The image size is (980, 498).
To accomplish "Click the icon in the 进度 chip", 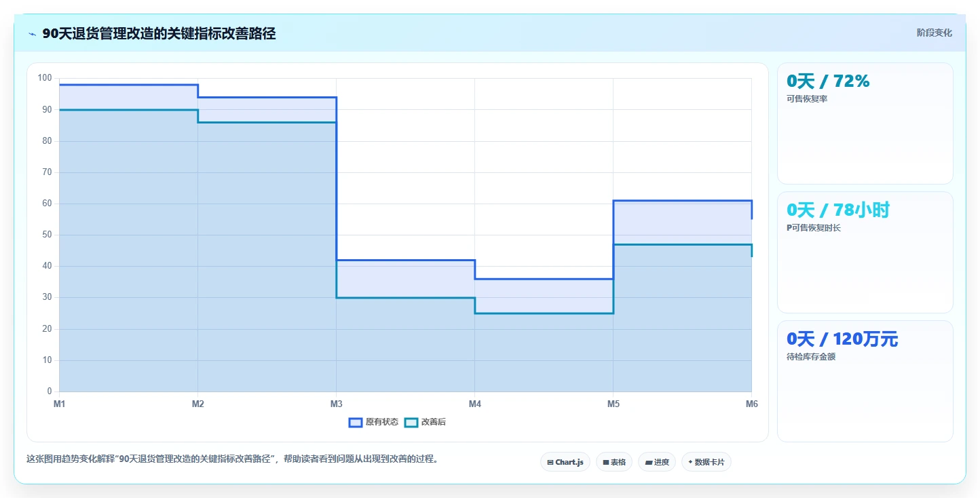I will click(x=649, y=463).
